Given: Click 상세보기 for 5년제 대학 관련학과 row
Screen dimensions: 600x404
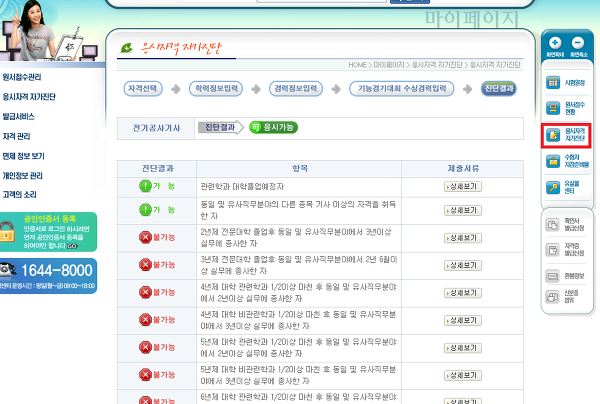Looking at the screenshot, I should click(x=463, y=348).
